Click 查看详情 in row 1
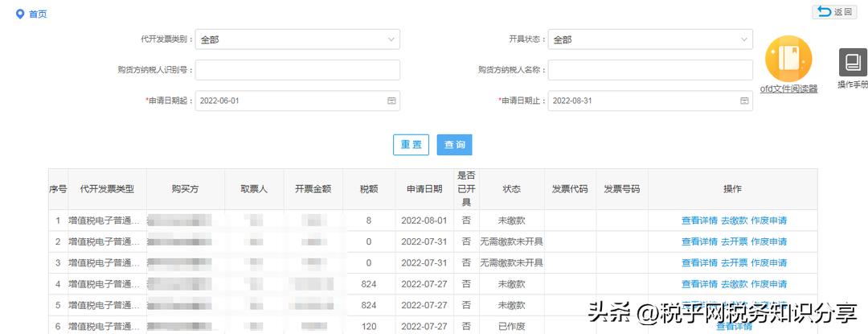The width and height of the screenshot is (868, 334). (699, 221)
